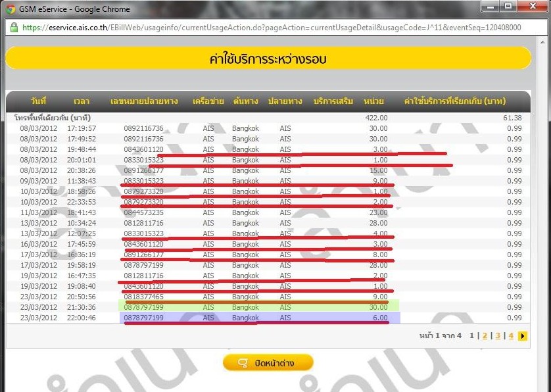
Task: Click charge 0.99 in the 17:19:57 row
Action: coord(514,128)
